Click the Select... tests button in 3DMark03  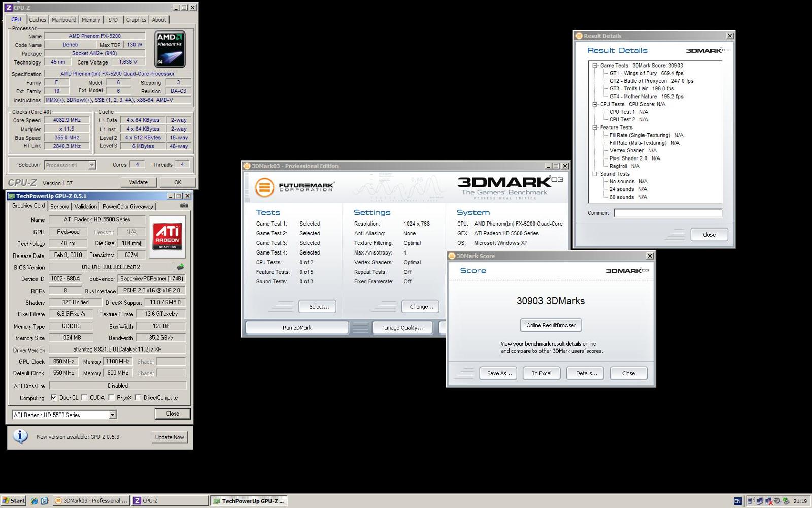click(x=319, y=307)
